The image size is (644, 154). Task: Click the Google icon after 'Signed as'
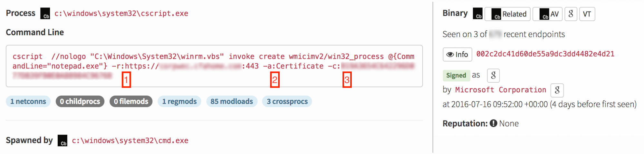point(493,76)
